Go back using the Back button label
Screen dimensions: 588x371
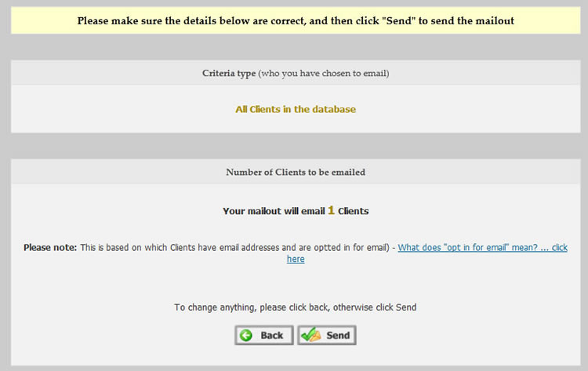pos(271,336)
